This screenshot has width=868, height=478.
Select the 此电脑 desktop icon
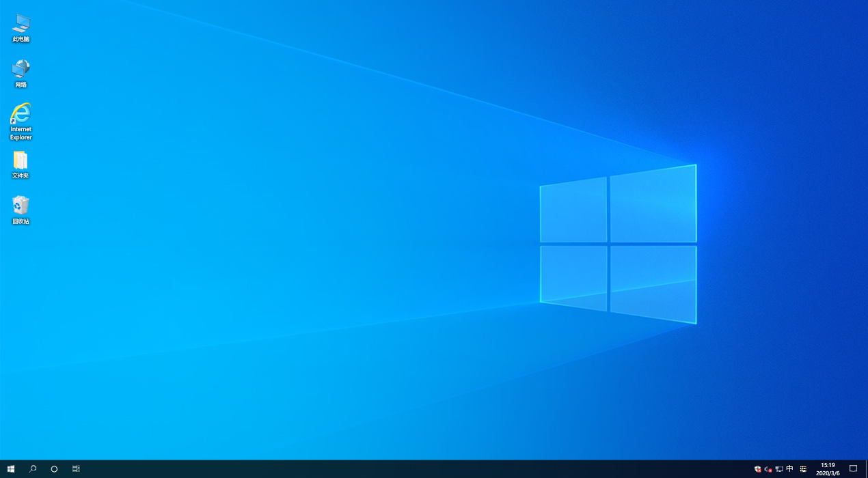coord(21,28)
